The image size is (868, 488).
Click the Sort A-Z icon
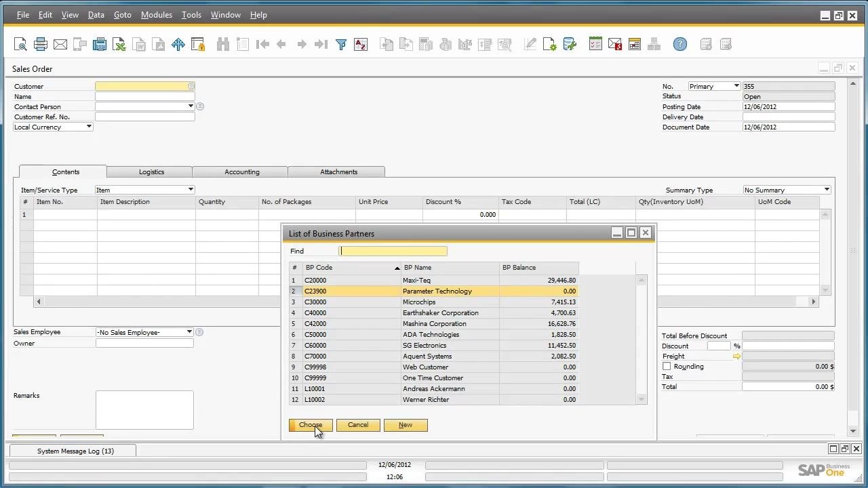[361, 45]
